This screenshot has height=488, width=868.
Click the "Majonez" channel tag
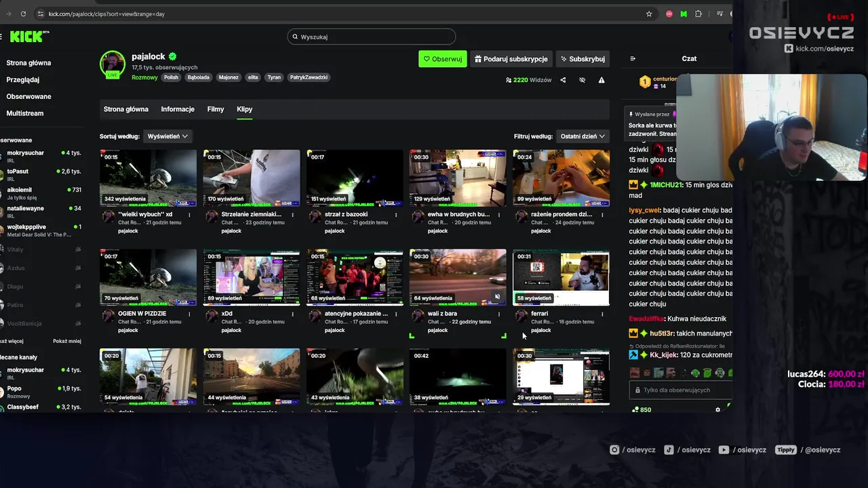tap(229, 77)
